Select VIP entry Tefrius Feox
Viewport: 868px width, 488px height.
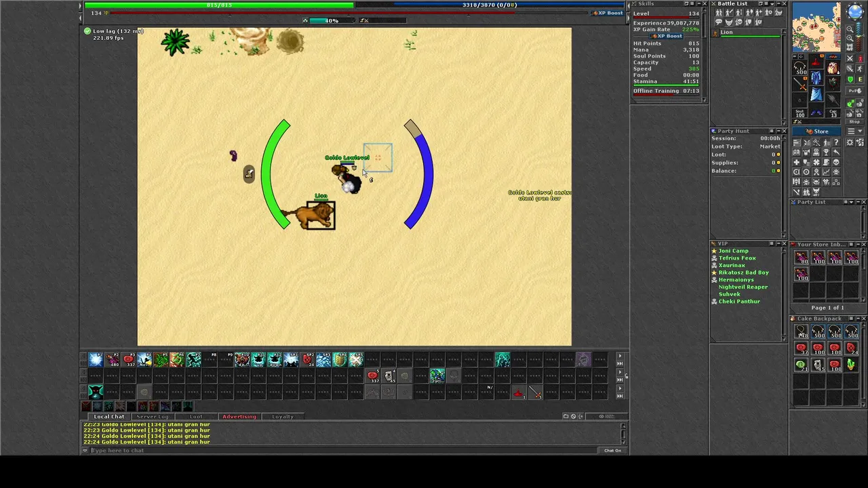(737, 258)
